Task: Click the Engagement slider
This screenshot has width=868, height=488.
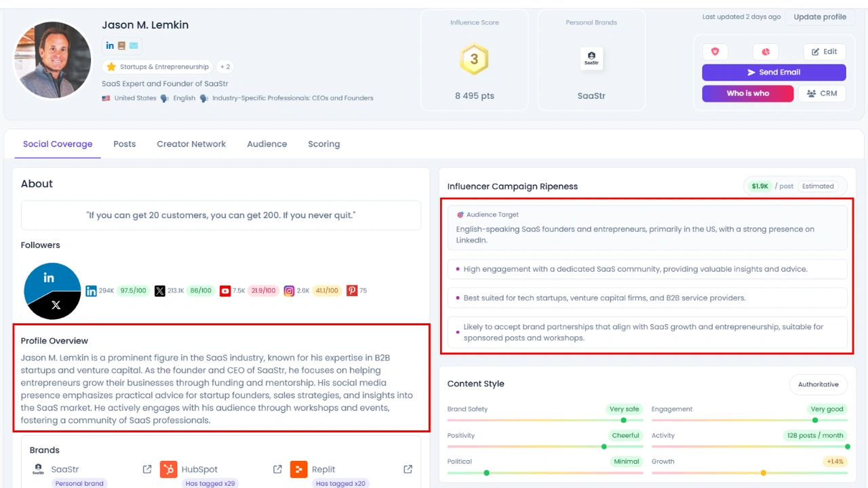Action: [749, 420]
